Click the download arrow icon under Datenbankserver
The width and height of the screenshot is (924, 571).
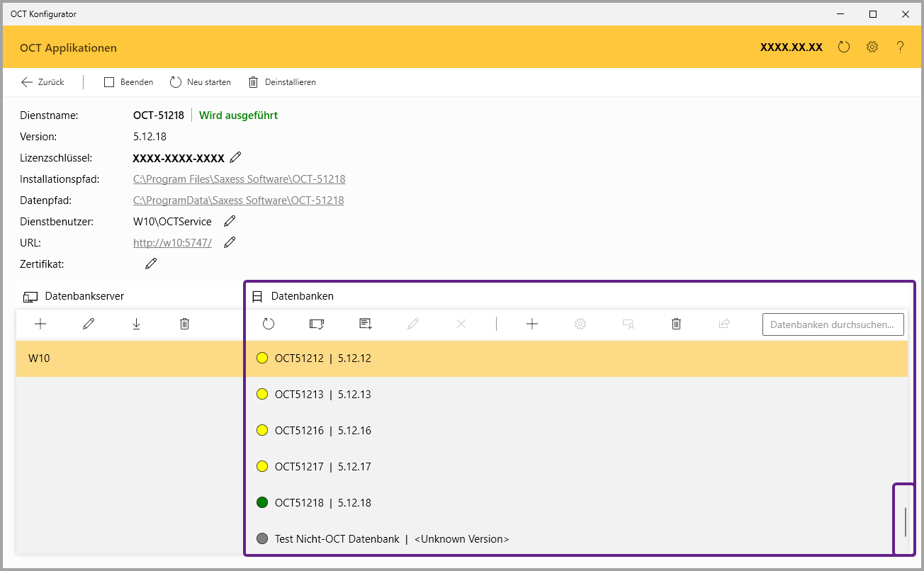click(x=136, y=324)
